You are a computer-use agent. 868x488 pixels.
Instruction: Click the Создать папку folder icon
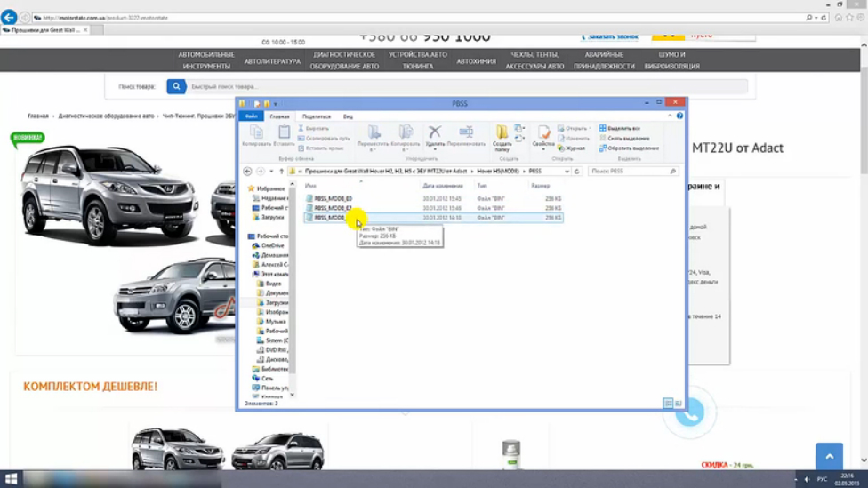[502, 132]
